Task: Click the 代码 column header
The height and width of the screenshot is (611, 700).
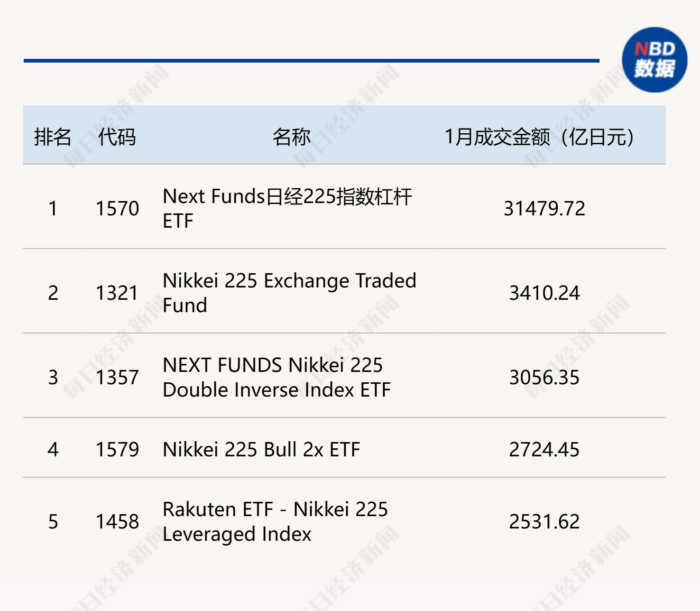Action: coord(117,137)
